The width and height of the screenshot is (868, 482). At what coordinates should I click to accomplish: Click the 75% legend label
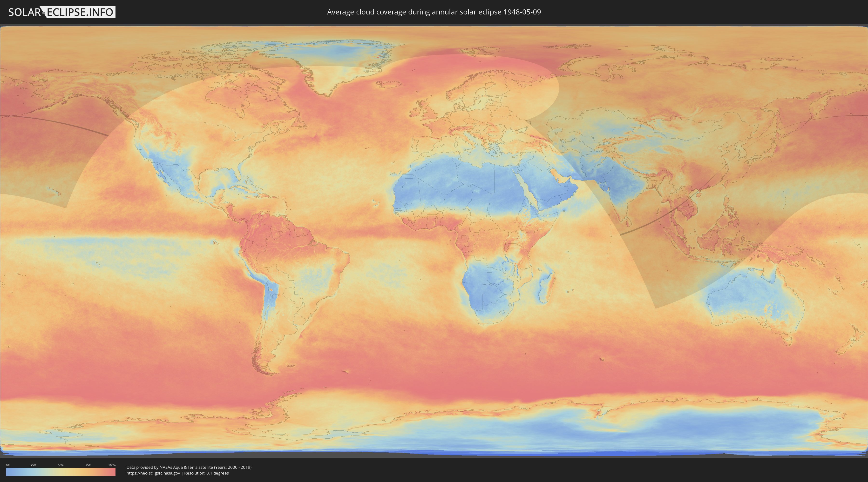click(x=88, y=465)
